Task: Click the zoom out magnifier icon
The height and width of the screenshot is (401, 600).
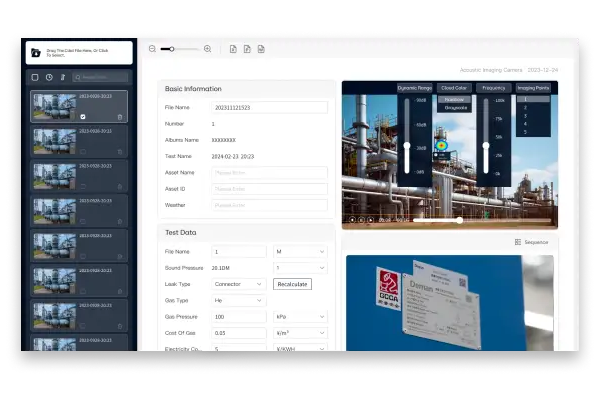Action: [x=152, y=48]
